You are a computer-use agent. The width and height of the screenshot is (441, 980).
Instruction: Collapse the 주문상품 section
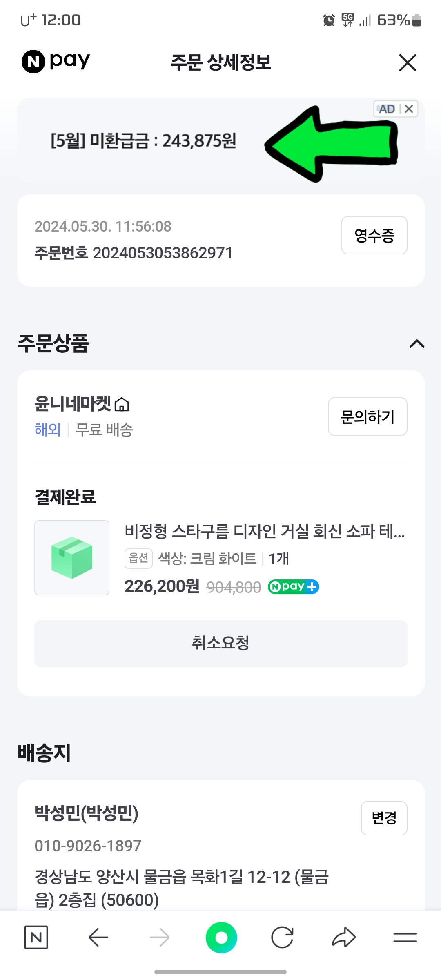coord(416,344)
